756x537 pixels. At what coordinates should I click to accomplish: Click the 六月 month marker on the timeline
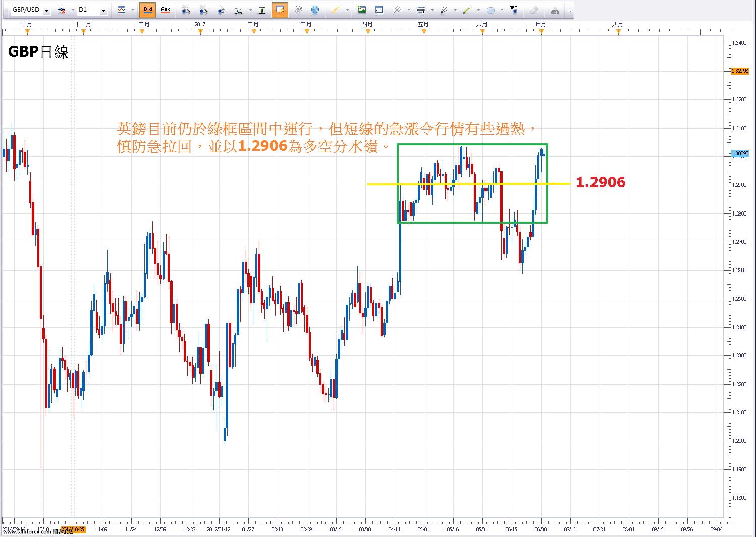[482, 24]
